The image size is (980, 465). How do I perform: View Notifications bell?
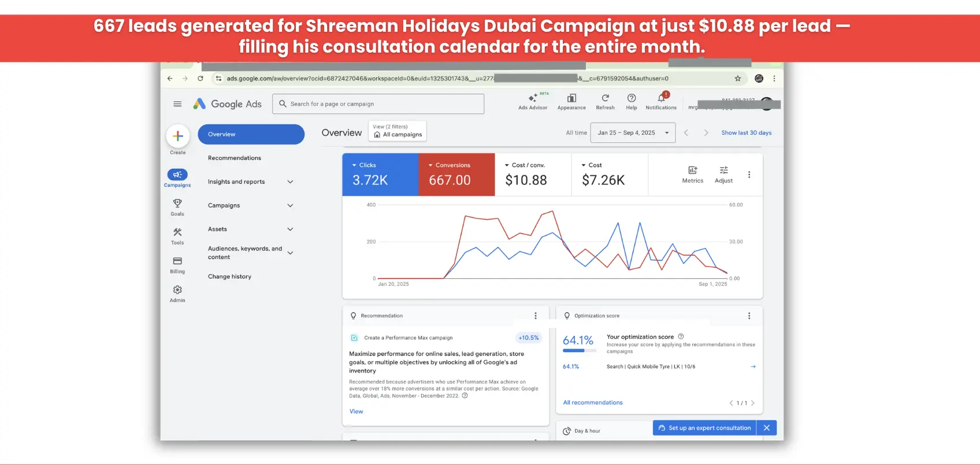coord(661,101)
